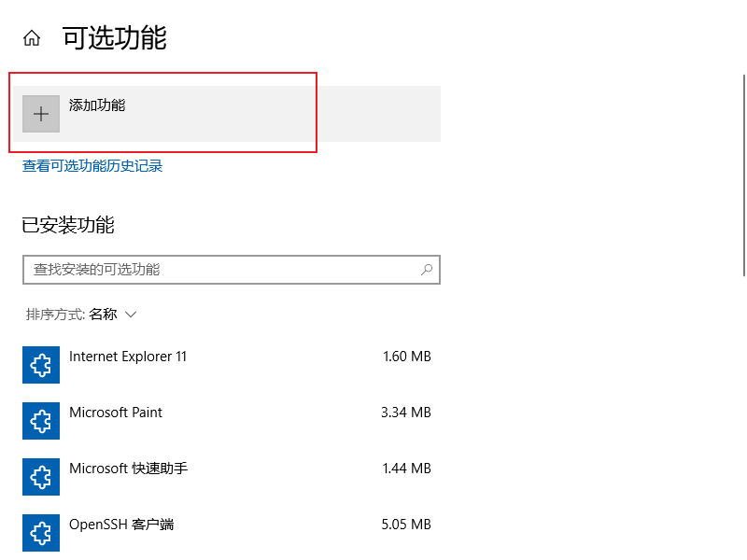Select the Microsoft 快速助手 list entry
This screenshot has height=560, width=747.
227,477
